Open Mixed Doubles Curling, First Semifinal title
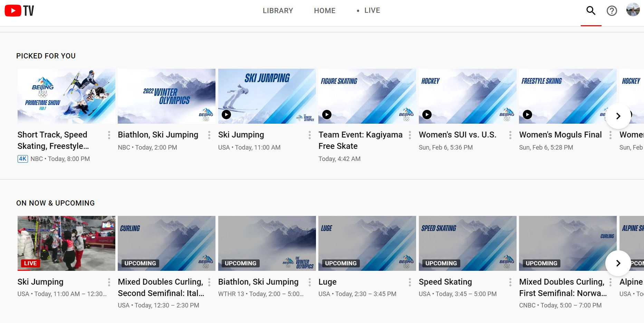This screenshot has width=644, height=323. click(563, 287)
